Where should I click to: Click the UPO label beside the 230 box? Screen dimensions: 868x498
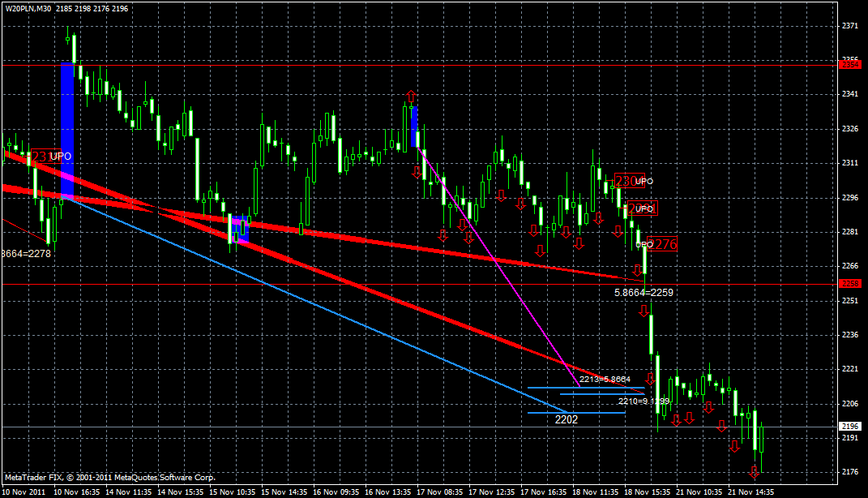(x=644, y=181)
